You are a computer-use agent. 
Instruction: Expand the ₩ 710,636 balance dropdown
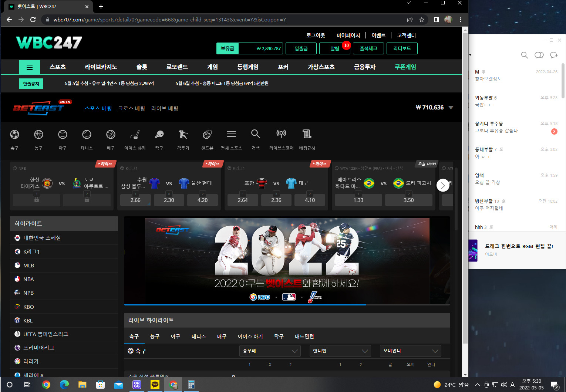pos(451,108)
